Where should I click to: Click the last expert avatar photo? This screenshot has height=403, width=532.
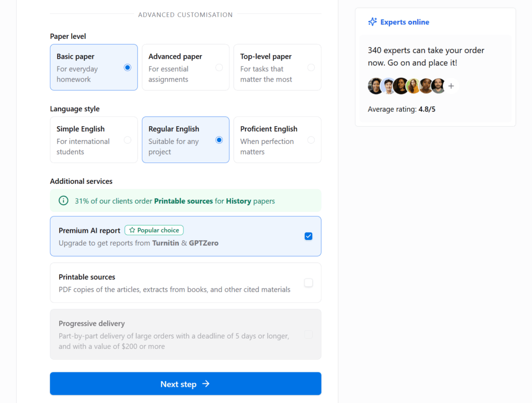click(x=438, y=86)
